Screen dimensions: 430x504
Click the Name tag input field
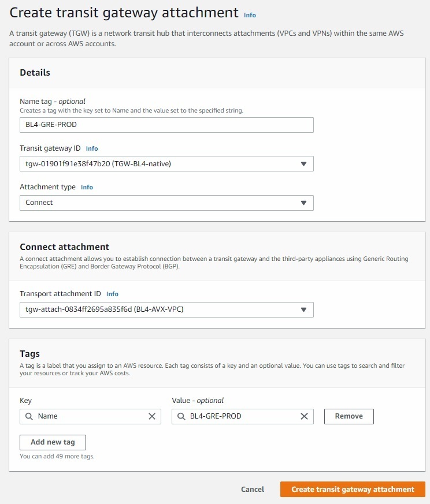point(166,125)
